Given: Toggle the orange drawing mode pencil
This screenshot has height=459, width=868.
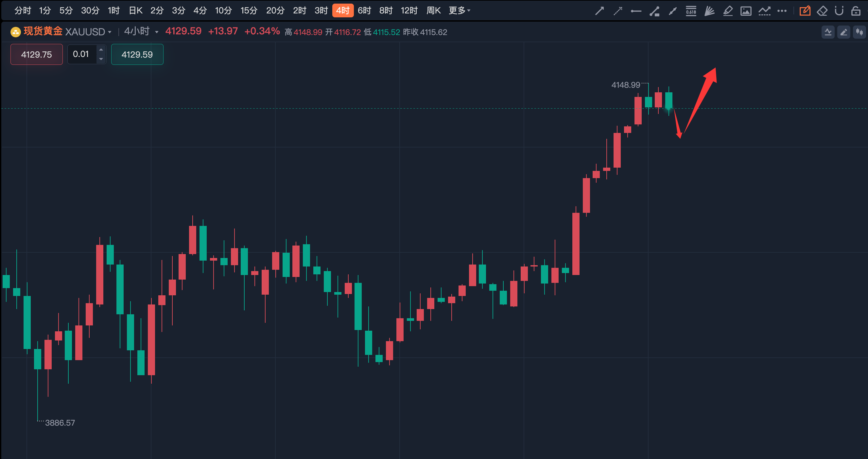Looking at the screenshot, I should click(805, 11).
